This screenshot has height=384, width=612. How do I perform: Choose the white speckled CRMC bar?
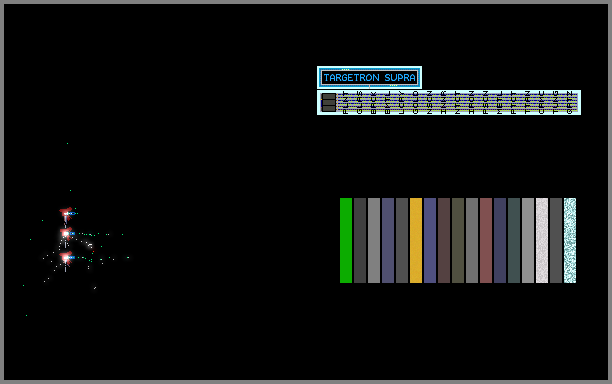(542, 240)
